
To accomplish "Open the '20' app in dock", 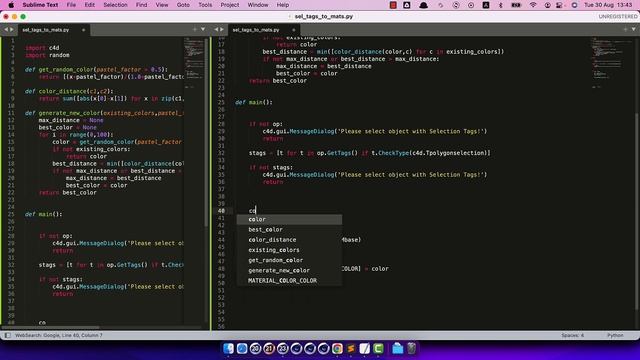I will pyautogui.click(x=256, y=349).
